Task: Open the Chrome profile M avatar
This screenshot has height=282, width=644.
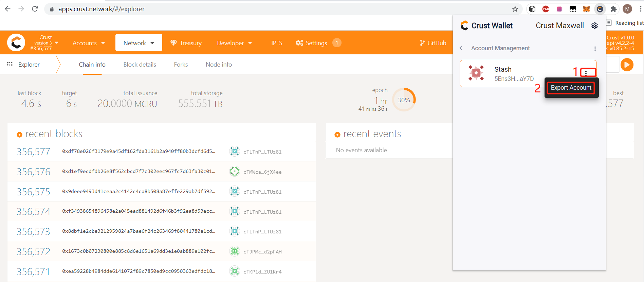Action: (x=627, y=9)
